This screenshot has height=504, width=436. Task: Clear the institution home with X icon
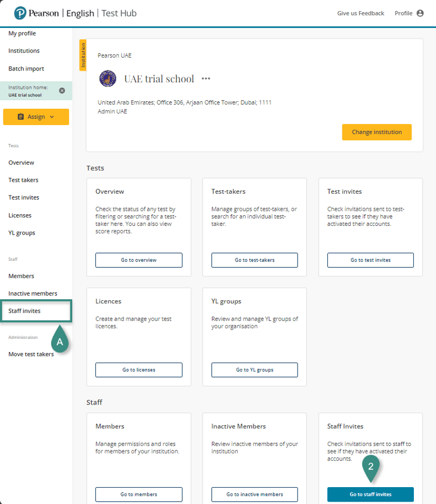click(x=62, y=91)
